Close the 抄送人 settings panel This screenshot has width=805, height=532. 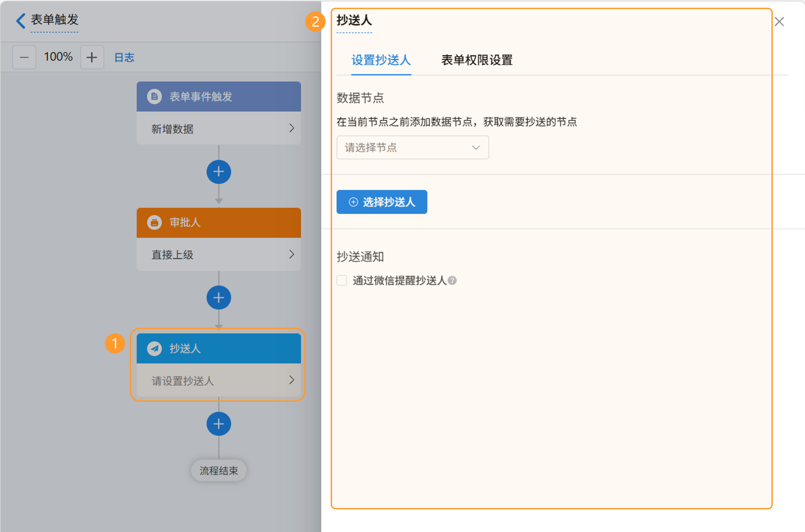779,22
